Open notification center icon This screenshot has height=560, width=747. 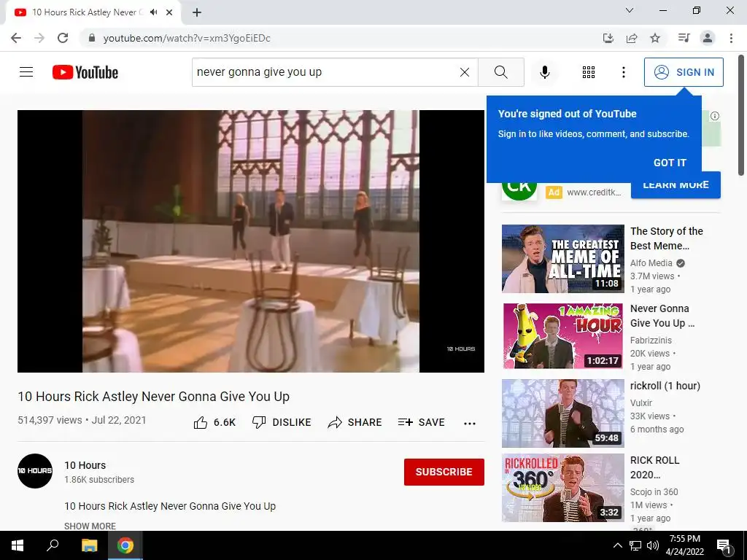(x=724, y=545)
